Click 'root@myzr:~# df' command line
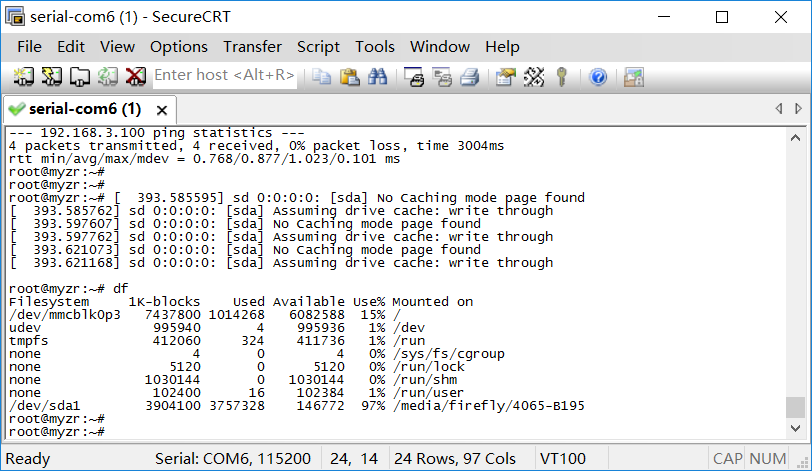This screenshot has height=471, width=812. pyautogui.click(x=68, y=289)
